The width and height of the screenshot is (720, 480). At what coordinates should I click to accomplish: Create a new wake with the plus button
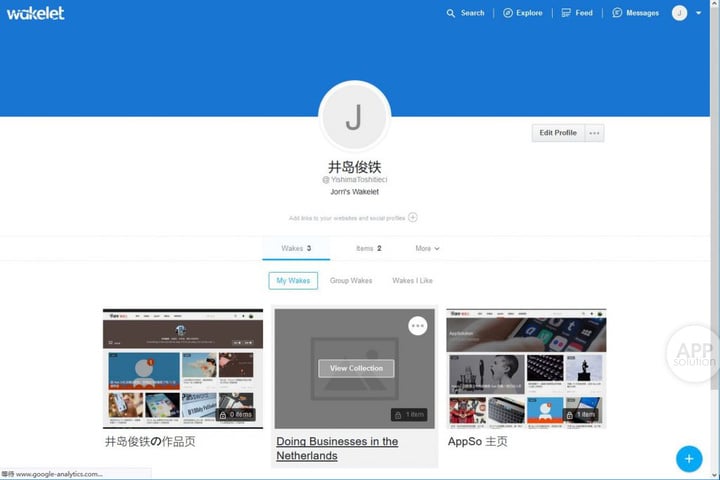(689, 458)
